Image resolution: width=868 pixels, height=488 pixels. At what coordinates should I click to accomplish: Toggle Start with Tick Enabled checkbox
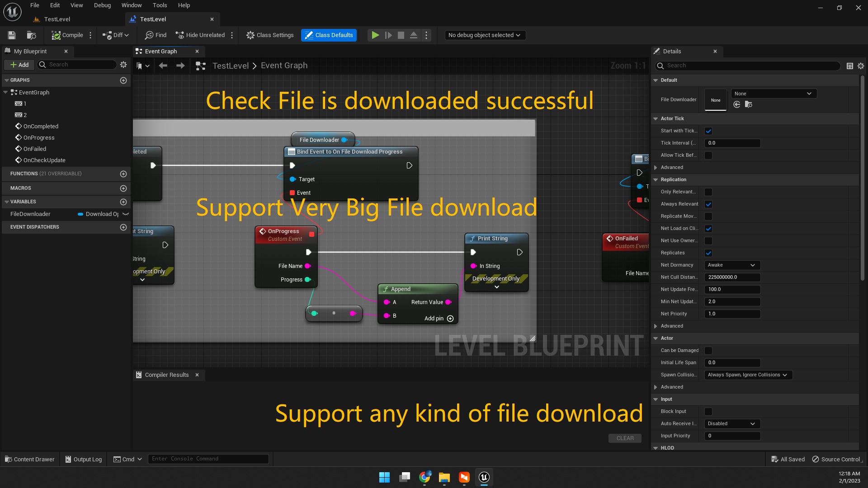click(x=708, y=131)
